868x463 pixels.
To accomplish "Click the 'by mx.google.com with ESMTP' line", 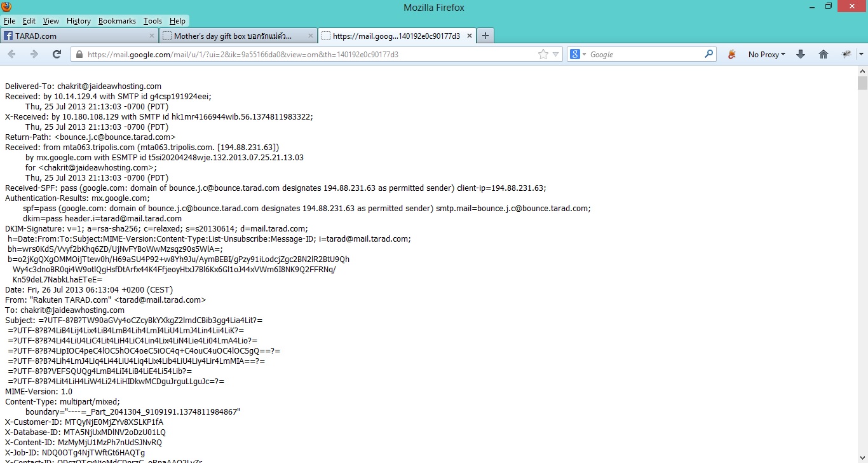I will [165, 158].
